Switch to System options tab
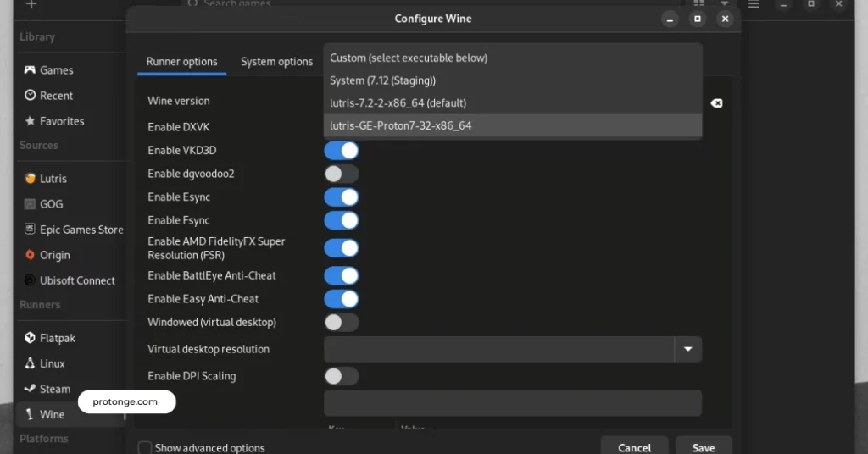Viewport: 868px width, 454px height. coord(276,62)
